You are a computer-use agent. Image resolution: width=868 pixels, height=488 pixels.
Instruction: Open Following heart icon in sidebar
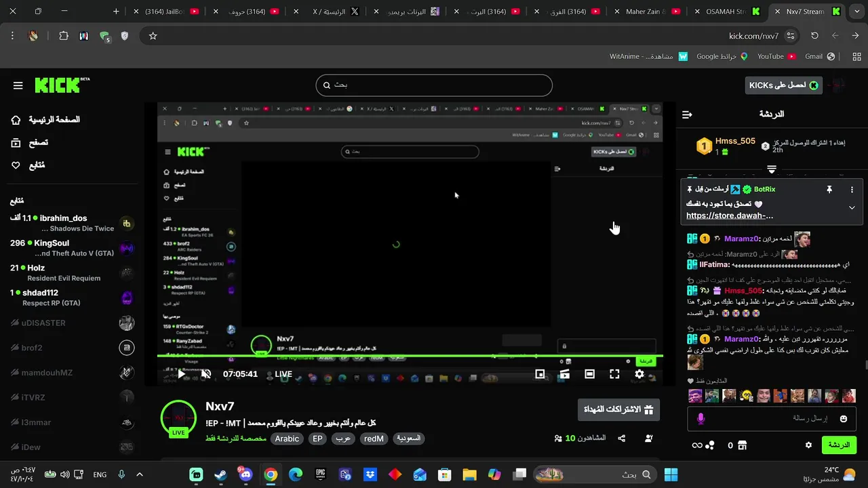point(16,165)
